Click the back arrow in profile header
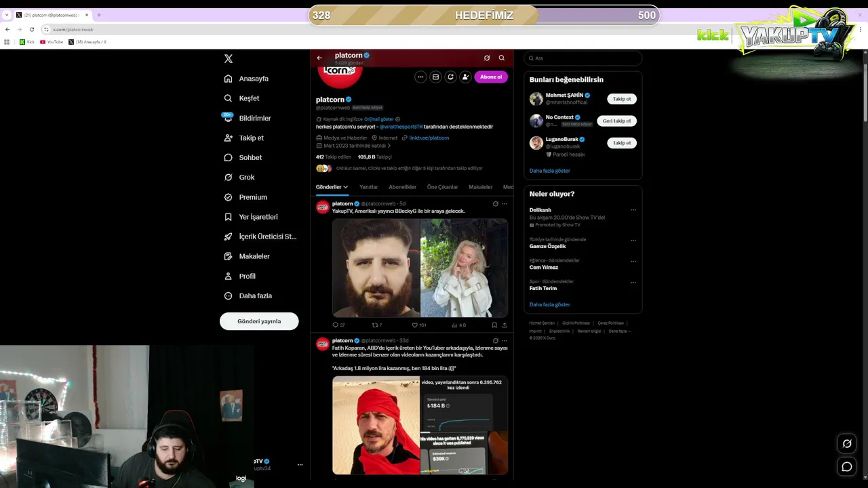 click(x=319, y=58)
